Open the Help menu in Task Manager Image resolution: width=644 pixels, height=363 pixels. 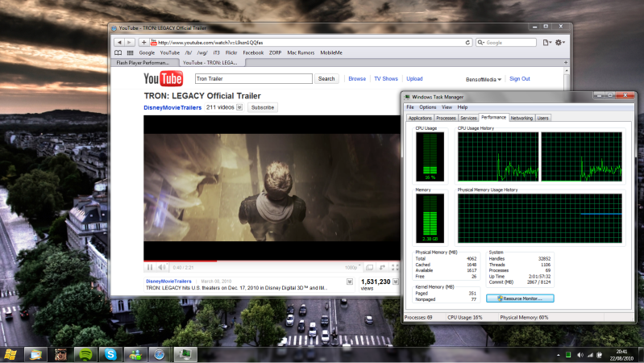coord(463,107)
